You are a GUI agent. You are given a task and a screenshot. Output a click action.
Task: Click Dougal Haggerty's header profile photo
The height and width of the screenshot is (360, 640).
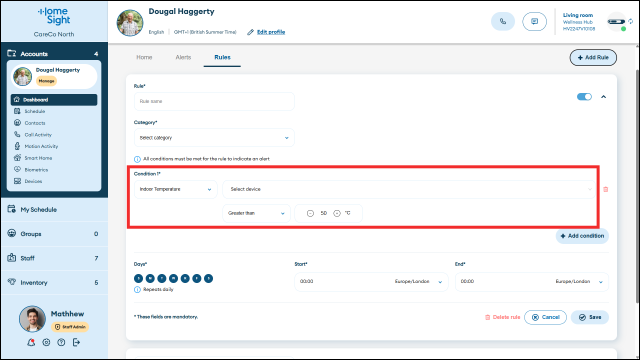coord(130,23)
